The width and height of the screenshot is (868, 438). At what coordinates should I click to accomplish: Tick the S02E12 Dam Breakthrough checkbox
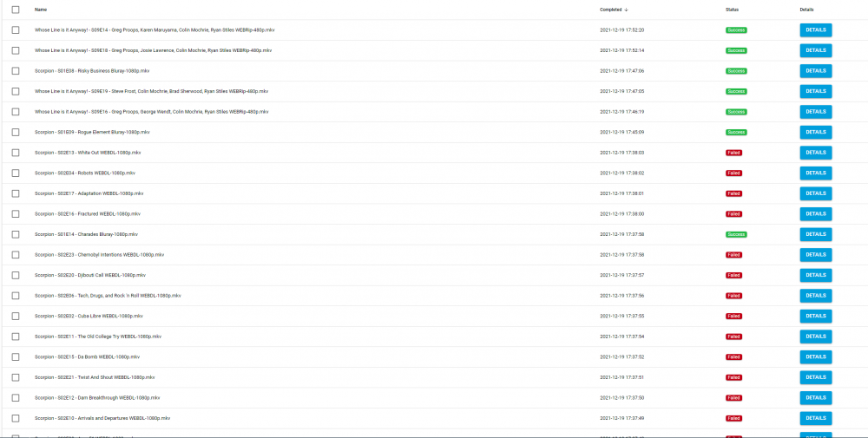[15, 398]
